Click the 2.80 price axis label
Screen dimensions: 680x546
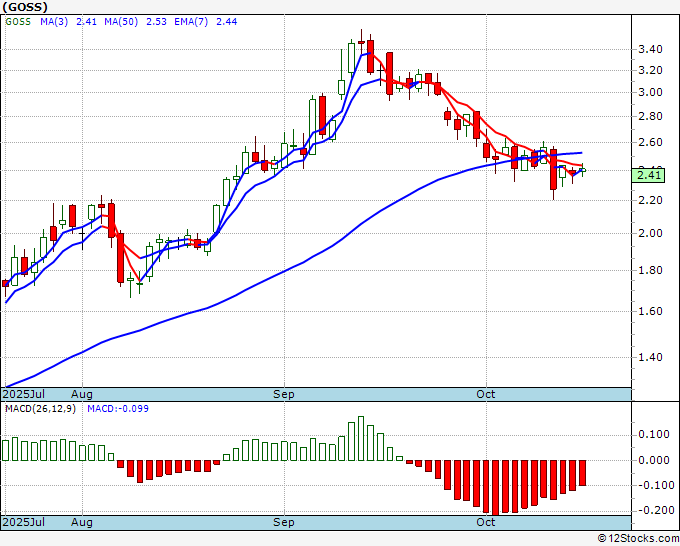(x=651, y=116)
